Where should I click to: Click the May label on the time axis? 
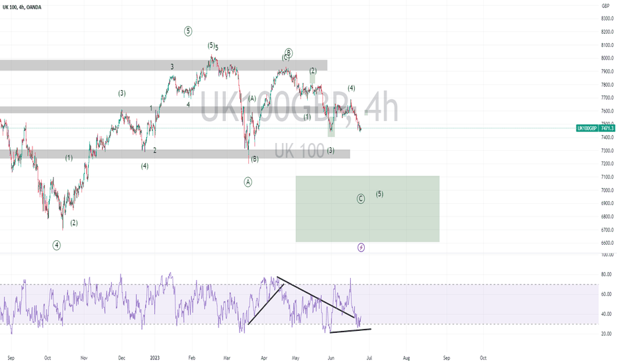pos(295,358)
